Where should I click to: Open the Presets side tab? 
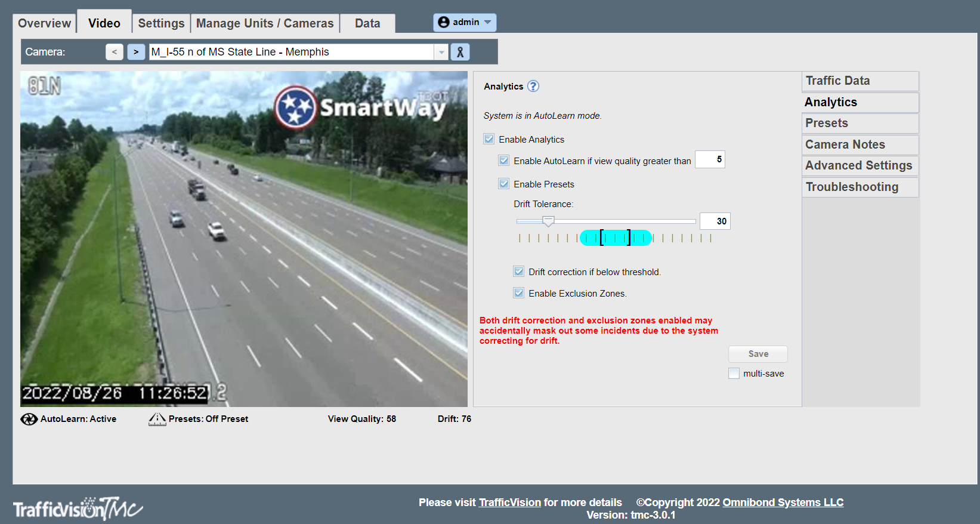860,124
